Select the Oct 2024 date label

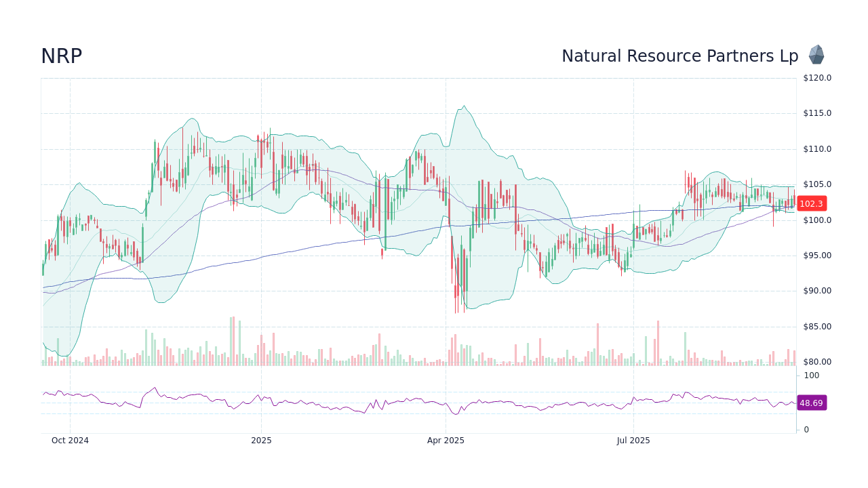pos(71,440)
